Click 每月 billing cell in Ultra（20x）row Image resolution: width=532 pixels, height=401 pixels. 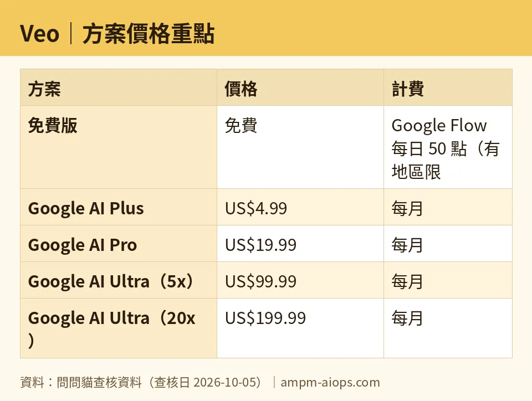[x=448, y=328]
